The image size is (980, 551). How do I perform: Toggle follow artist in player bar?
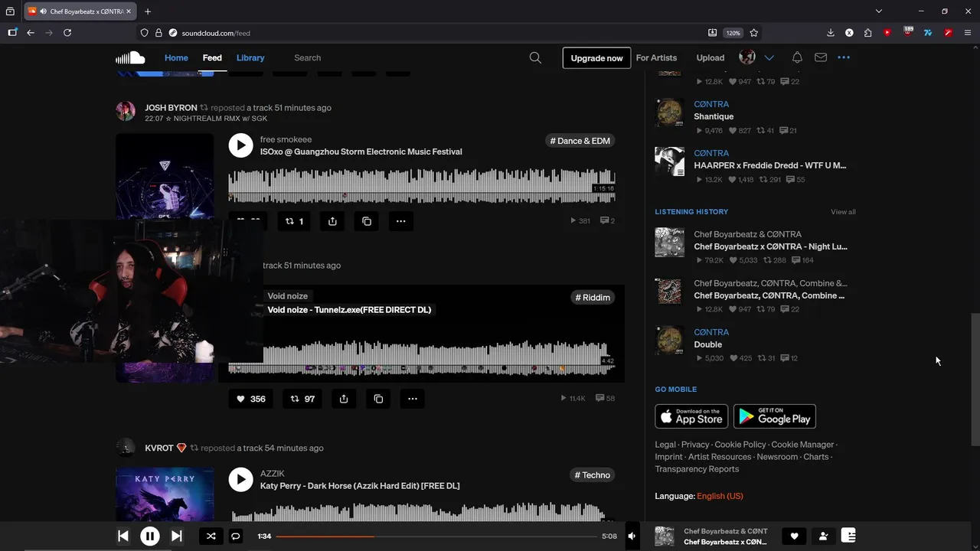click(823, 536)
